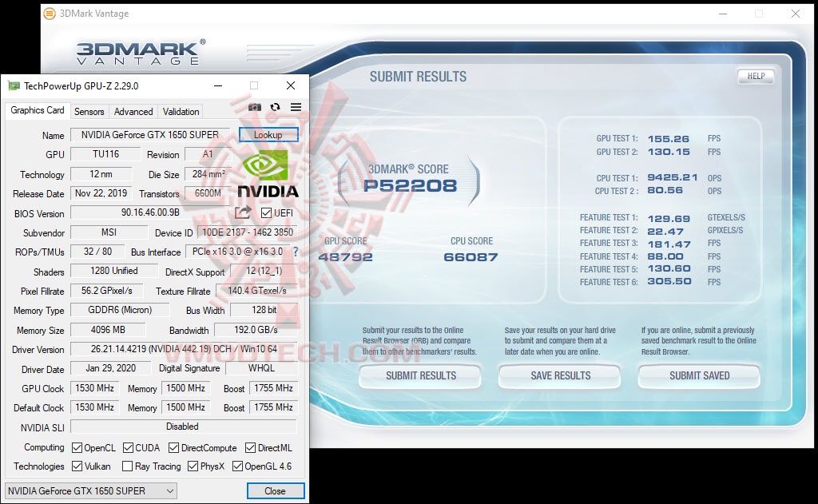Click the NVIDIA SLI Disabled field
Screen dimensions: 818x504
pos(184,427)
